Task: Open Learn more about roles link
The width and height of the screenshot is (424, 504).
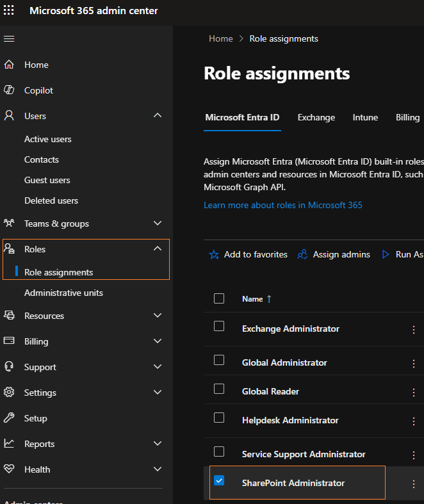Action: tap(283, 205)
